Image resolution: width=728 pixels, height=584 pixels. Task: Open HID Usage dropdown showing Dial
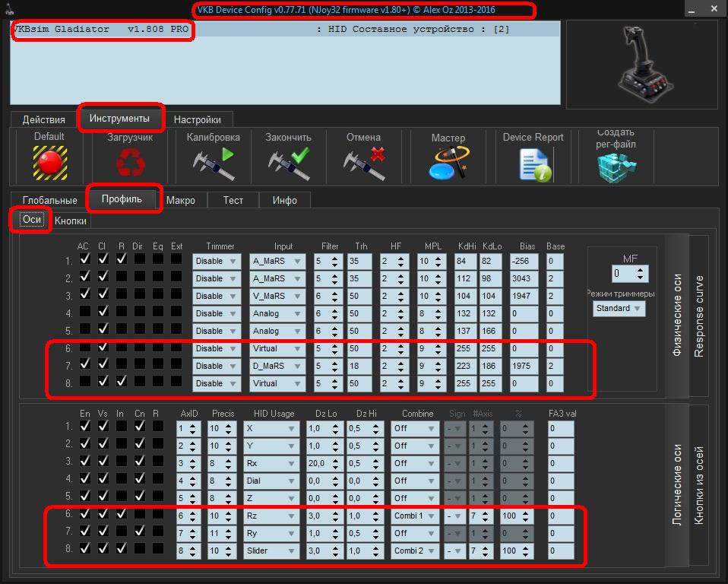coord(271,481)
